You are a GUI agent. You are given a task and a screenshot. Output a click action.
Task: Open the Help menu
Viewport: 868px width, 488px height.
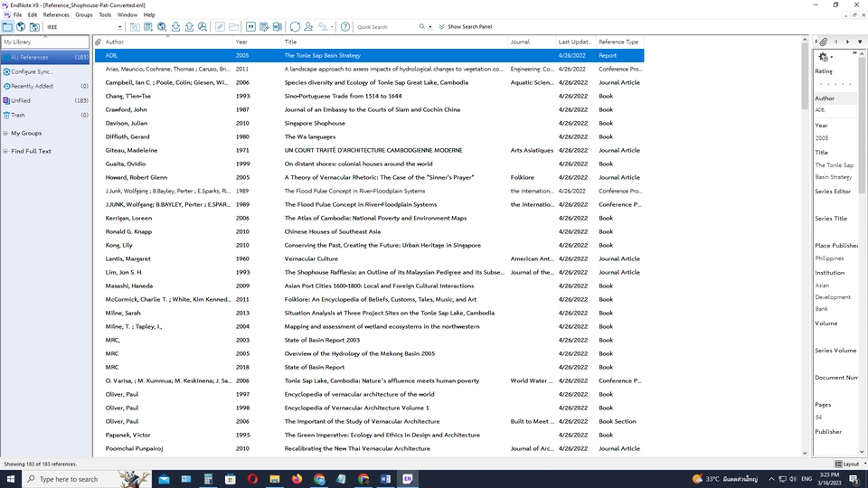pyautogui.click(x=149, y=15)
